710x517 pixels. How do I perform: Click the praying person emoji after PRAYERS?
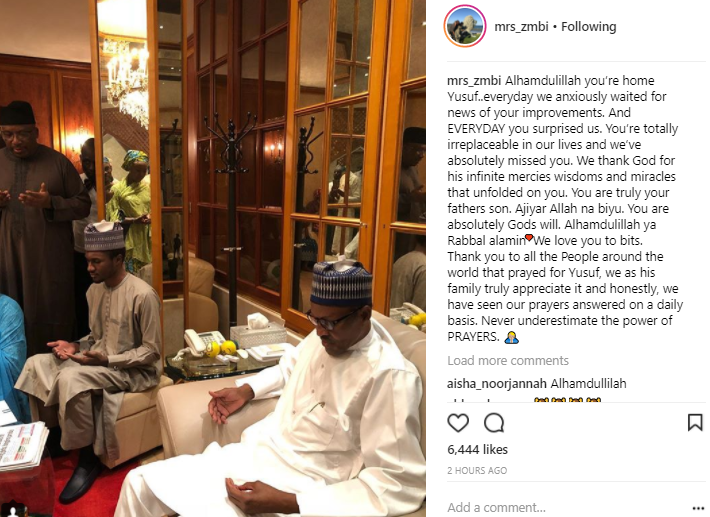pos(511,337)
